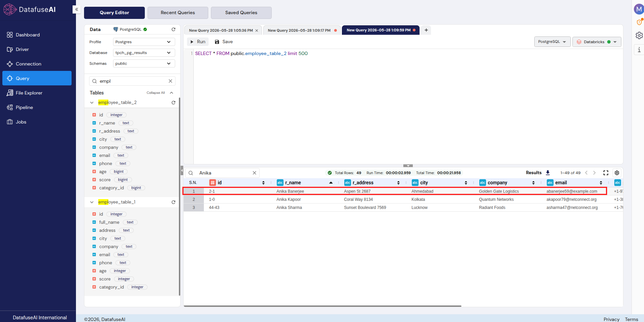Screen dimensions: 644x322
Task: Collapse the left sidebar with chevron icon
Action: click(77, 9)
